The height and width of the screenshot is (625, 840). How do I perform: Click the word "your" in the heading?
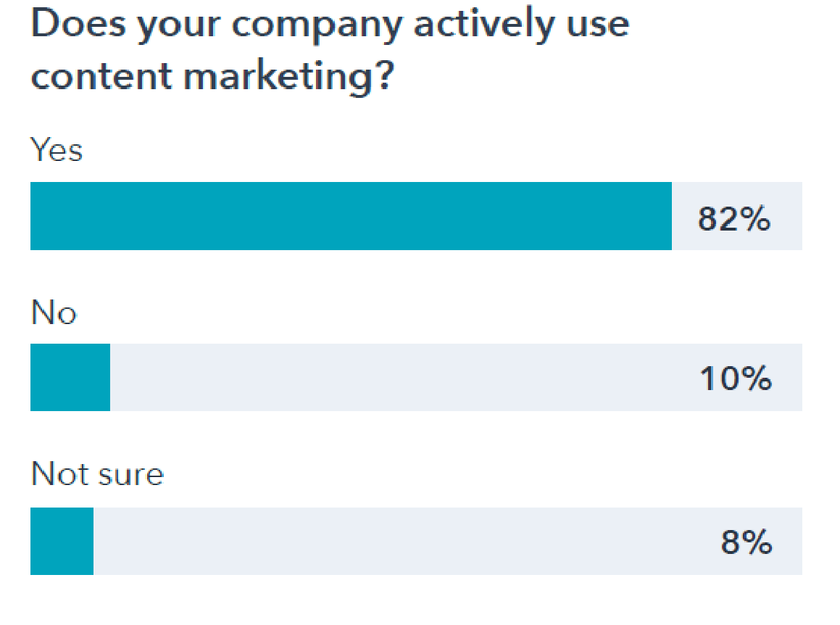click(172, 27)
